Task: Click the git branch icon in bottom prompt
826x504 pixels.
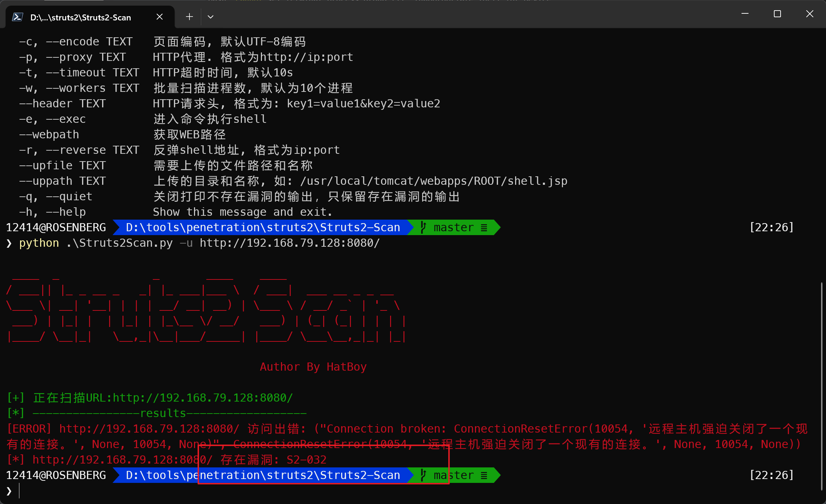Action: [x=424, y=475]
